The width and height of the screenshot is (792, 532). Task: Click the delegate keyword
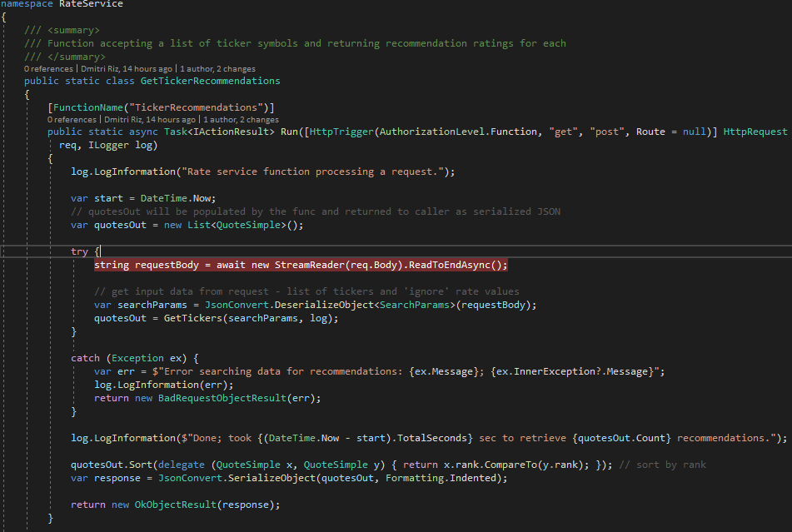(182, 465)
